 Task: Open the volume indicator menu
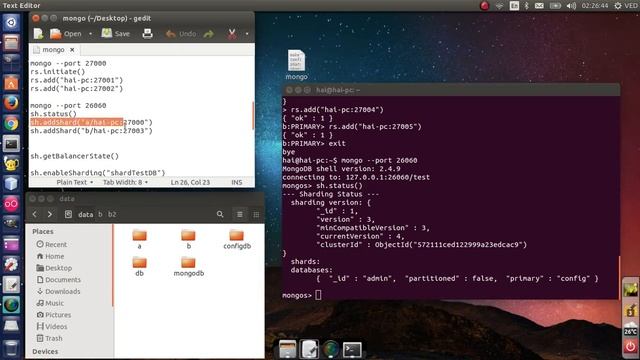pyautogui.click(x=571, y=5)
